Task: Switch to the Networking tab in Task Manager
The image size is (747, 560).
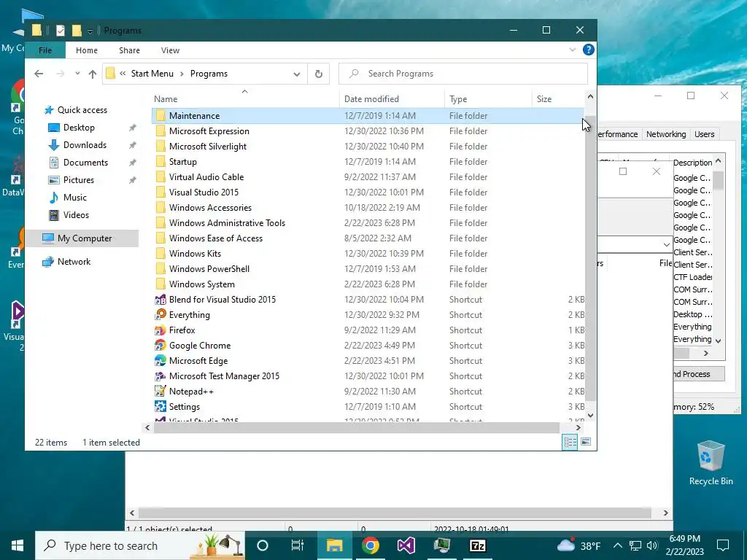Action: click(x=666, y=134)
